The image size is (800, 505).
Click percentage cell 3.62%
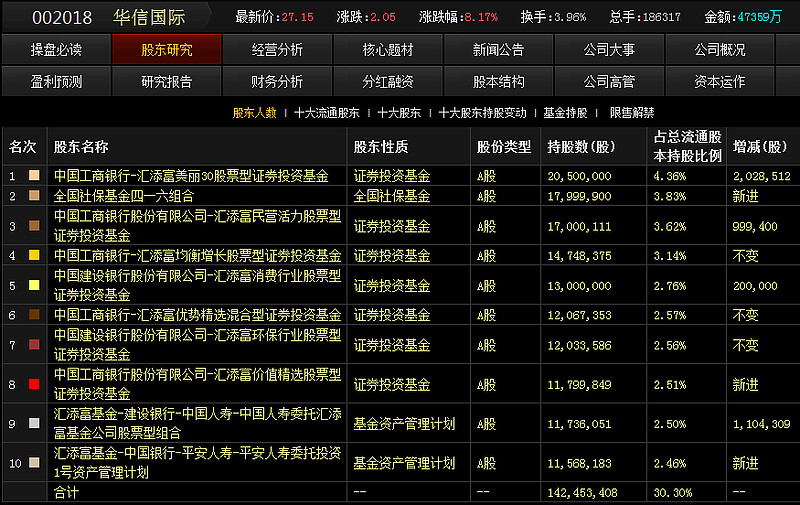670,226
